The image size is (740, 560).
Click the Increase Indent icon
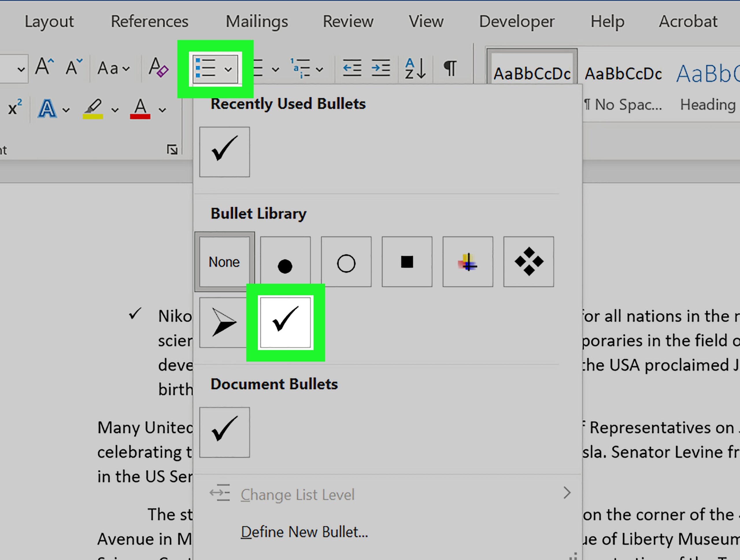click(380, 68)
